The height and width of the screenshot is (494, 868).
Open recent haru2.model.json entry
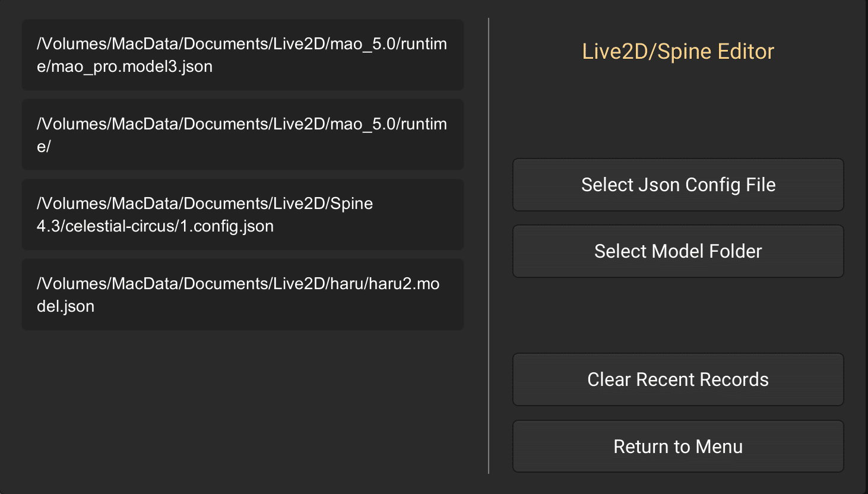tap(243, 294)
